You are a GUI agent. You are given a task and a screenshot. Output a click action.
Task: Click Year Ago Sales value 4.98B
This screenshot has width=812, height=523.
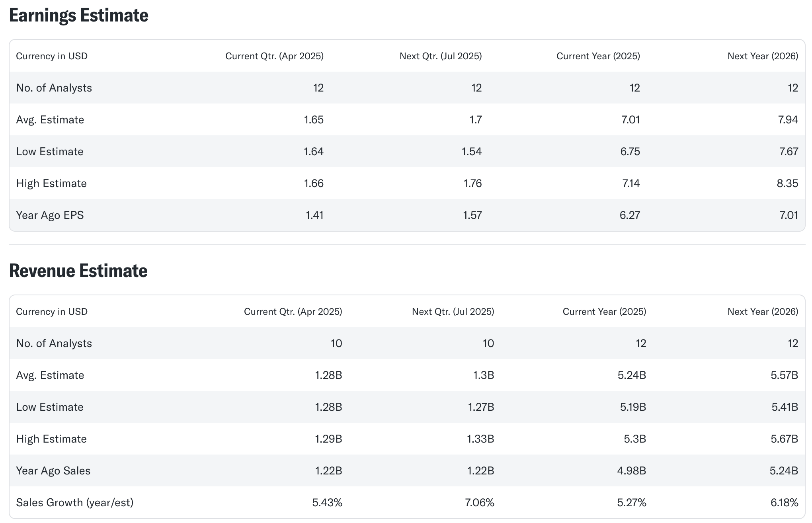(631, 471)
